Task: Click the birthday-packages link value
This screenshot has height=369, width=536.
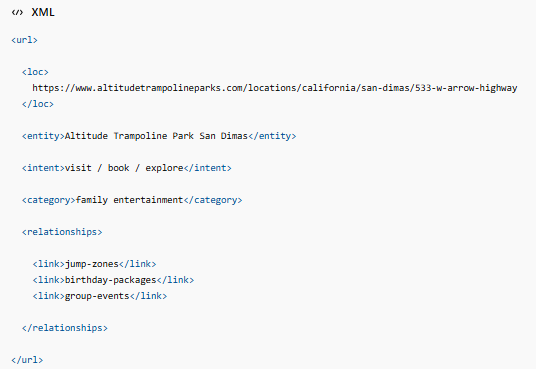Action: (110, 280)
